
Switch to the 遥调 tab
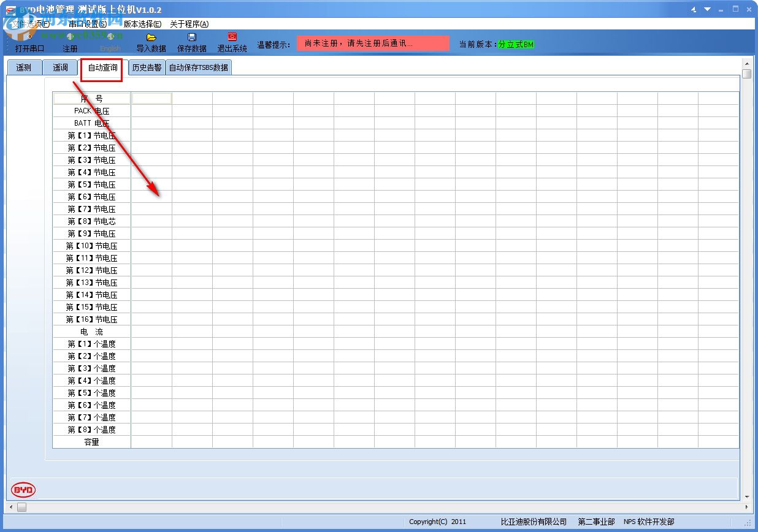tap(60, 67)
